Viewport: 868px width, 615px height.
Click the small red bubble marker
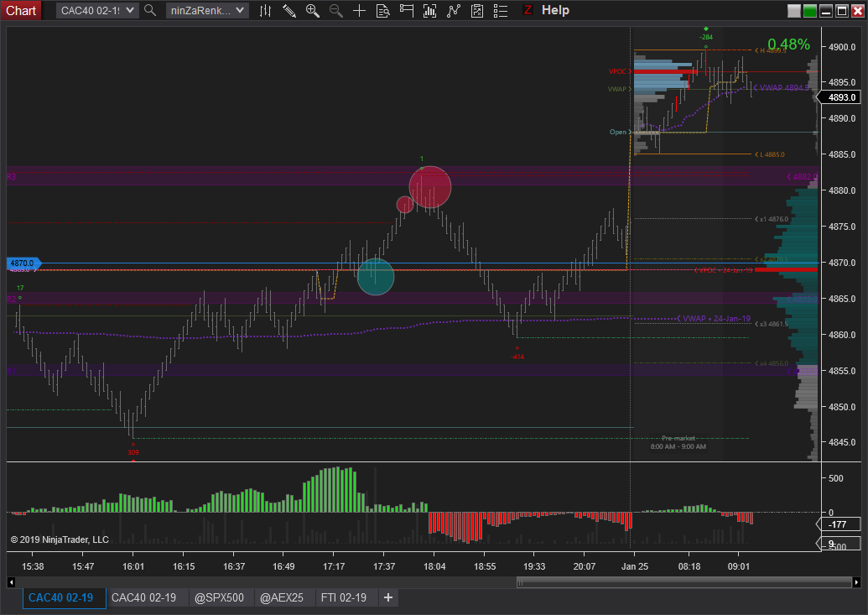(405, 205)
